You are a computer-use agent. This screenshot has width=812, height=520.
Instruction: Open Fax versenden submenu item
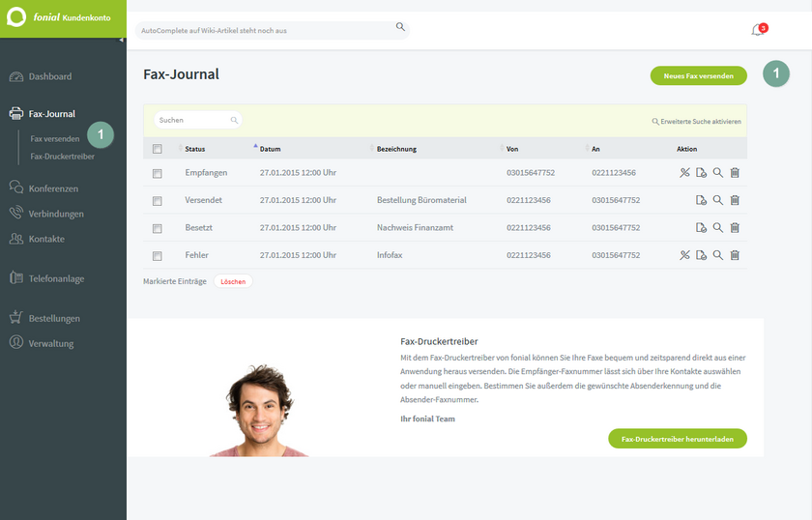coord(55,139)
